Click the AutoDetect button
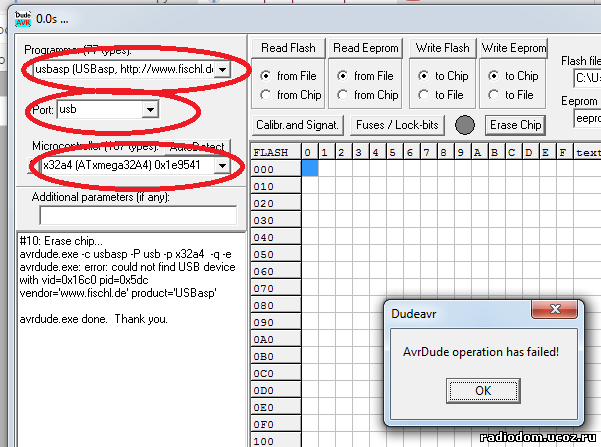The image size is (601, 447). [197, 146]
